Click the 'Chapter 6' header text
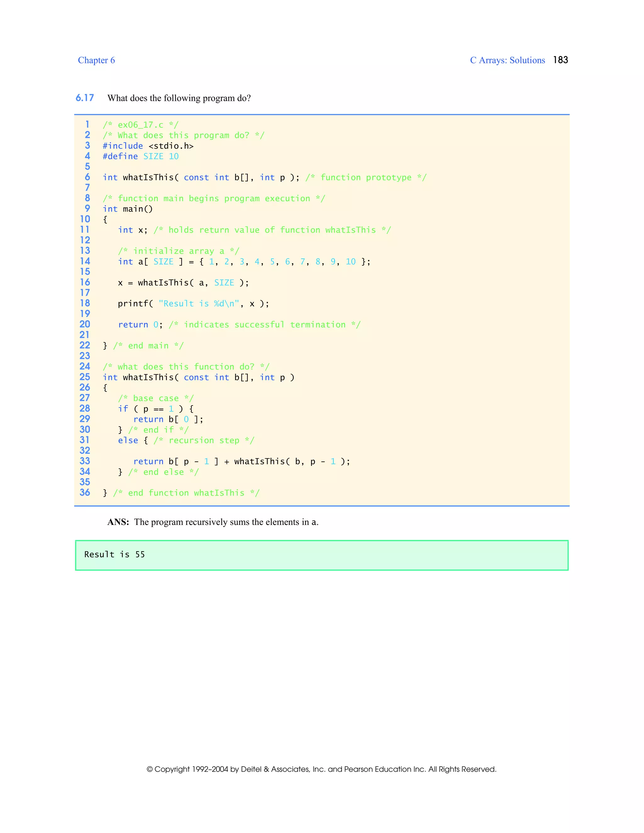 tap(96, 60)
